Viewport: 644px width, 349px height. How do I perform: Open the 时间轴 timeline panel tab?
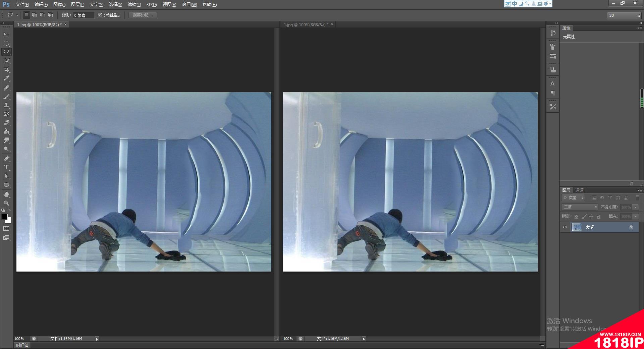point(22,345)
